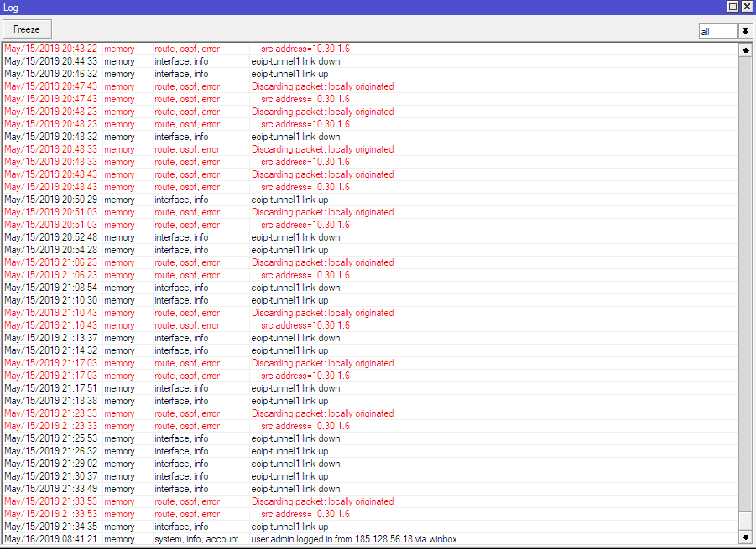This screenshot has width=756, height=550.
Task: Select the 21:23:33 Discarding packet message
Action: coord(322,413)
